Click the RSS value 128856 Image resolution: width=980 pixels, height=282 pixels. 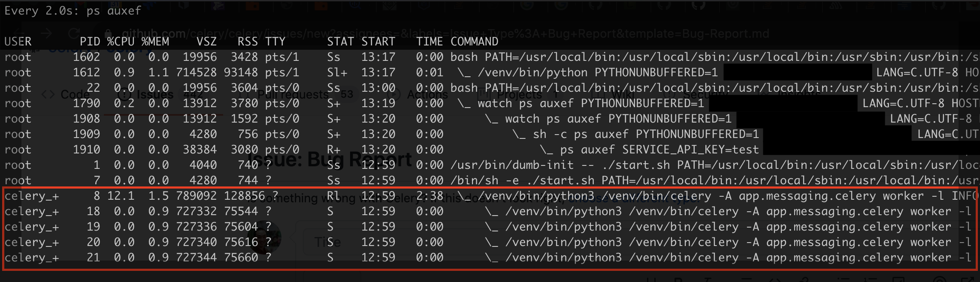coord(244,196)
